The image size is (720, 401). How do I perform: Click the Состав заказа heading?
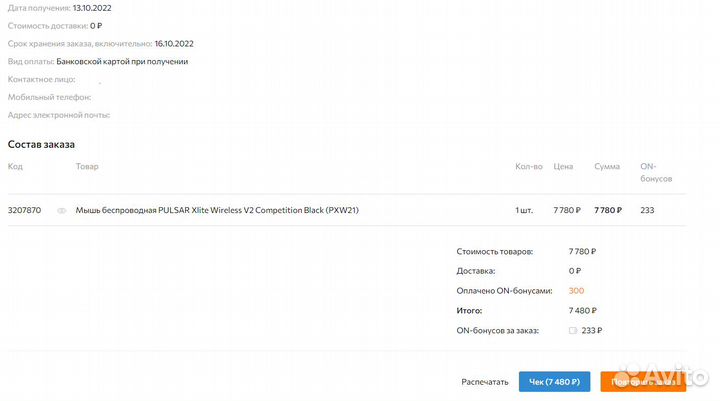pyautogui.click(x=41, y=144)
